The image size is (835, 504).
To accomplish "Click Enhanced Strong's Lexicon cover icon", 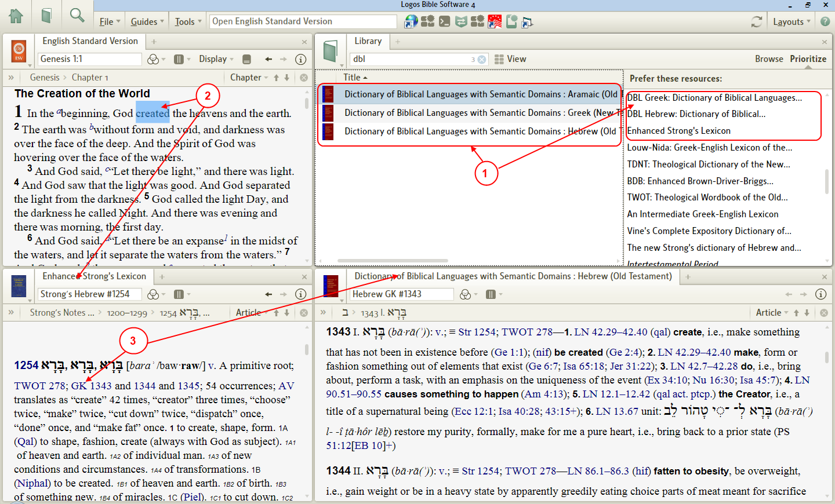I will click(19, 286).
